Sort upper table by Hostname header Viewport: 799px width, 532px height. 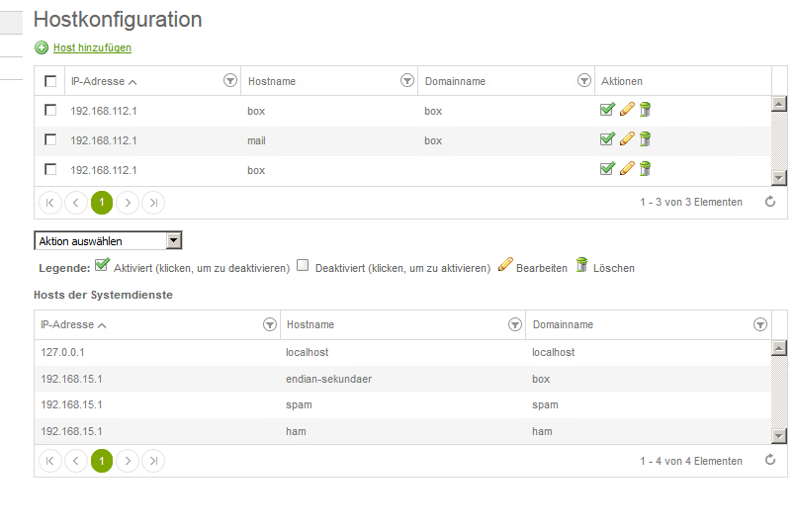click(x=272, y=81)
